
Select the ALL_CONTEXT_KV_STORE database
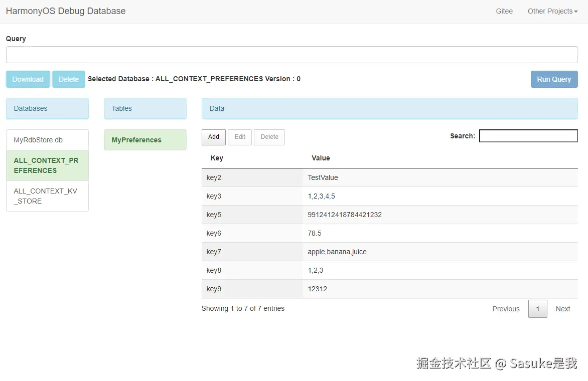point(47,196)
